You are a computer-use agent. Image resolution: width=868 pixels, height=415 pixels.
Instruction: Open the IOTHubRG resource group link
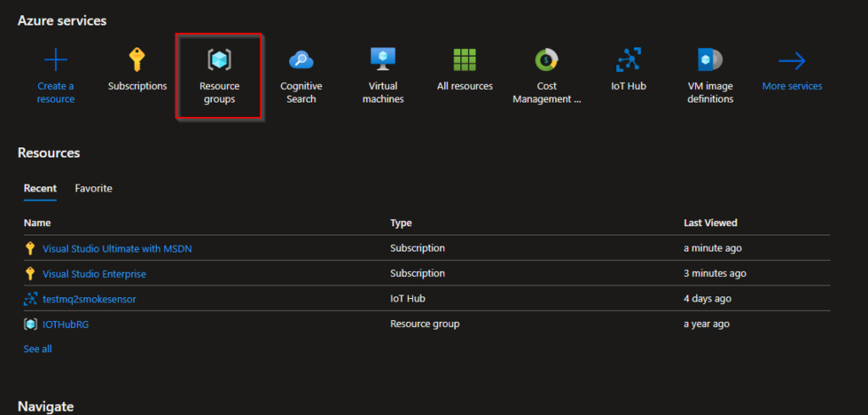(65, 324)
